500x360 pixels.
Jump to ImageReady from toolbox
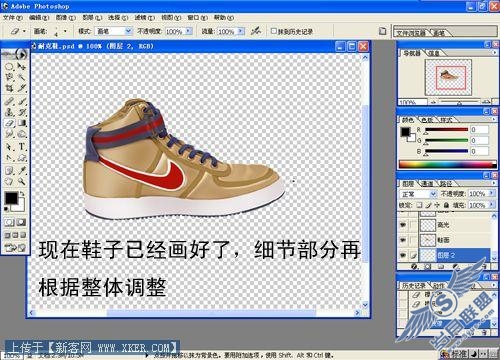[15, 248]
